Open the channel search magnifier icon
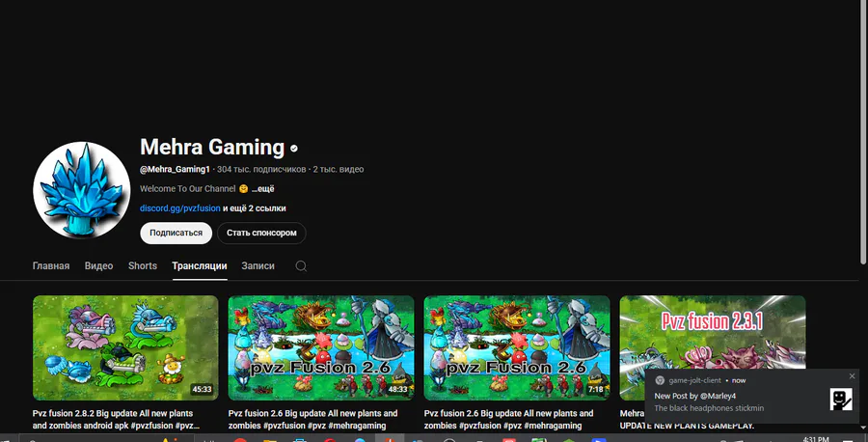This screenshot has width=868, height=442. pyautogui.click(x=301, y=265)
